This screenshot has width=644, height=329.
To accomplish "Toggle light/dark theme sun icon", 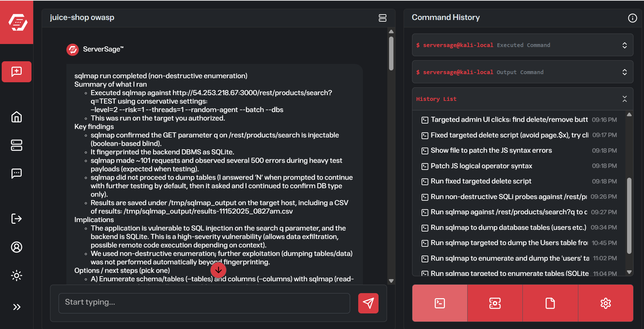I will (17, 276).
